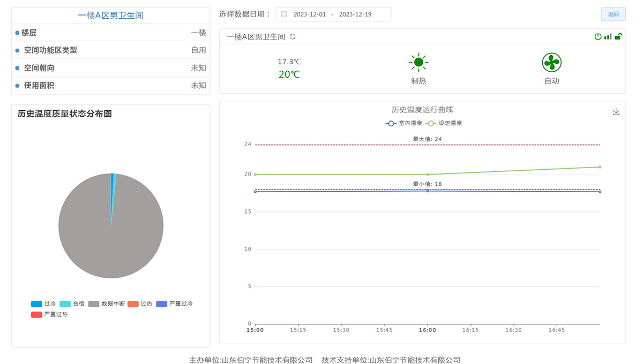Screen dimensions: 643x364
Task: Click the 一楼A区男卫生间 panel title
Action: pyautogui.click(x=111, y=16)
